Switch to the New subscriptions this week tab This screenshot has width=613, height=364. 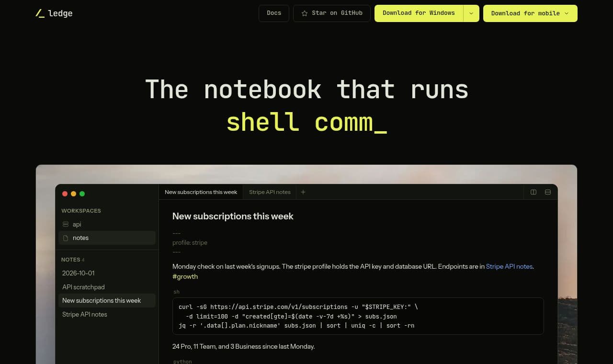[201, 192]
